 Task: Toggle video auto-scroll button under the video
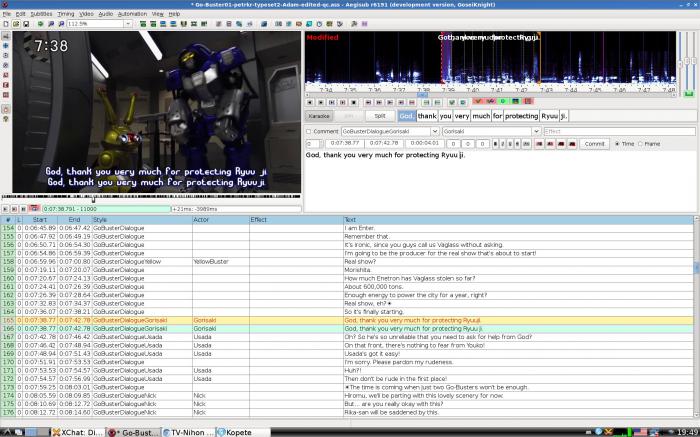(34, 208)
